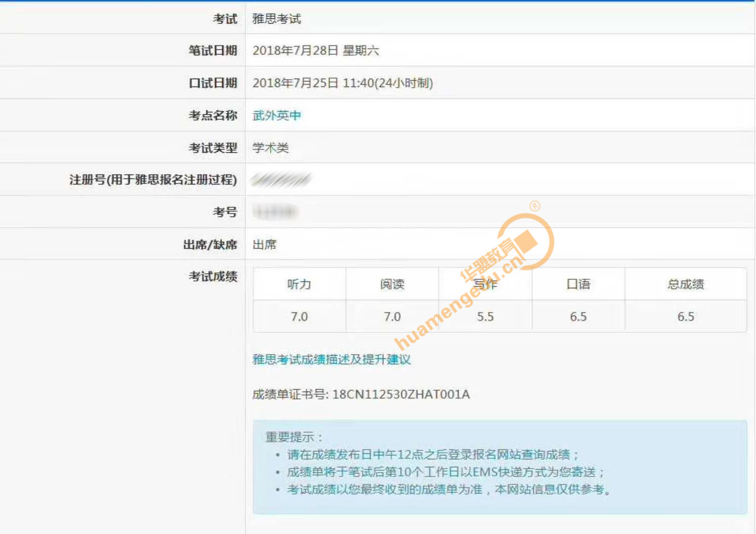756x534 pixels.
Task: Click written test date 2018年7月28日 星期六
Action: click(x=316, y=50)
